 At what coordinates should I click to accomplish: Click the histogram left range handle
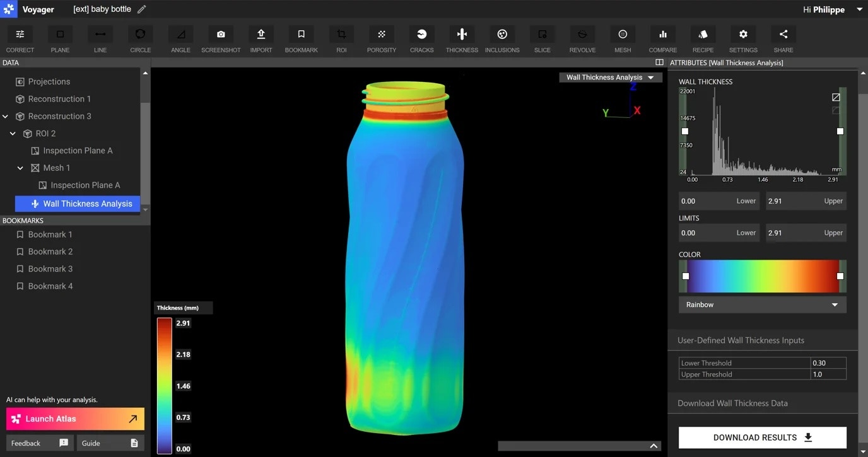[x=685, y=131]
